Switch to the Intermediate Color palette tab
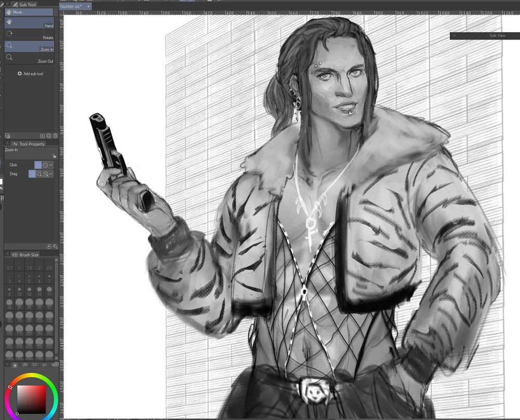 (x=44, y=365)
